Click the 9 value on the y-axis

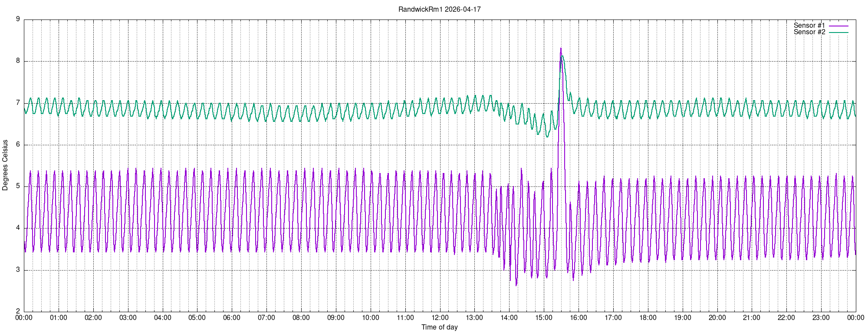[18, 19]
